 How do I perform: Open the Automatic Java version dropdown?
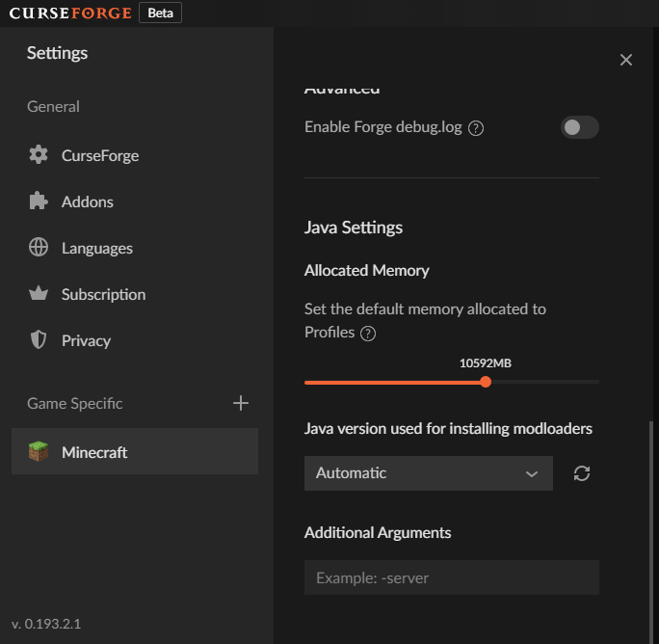[x=429, y=473]
